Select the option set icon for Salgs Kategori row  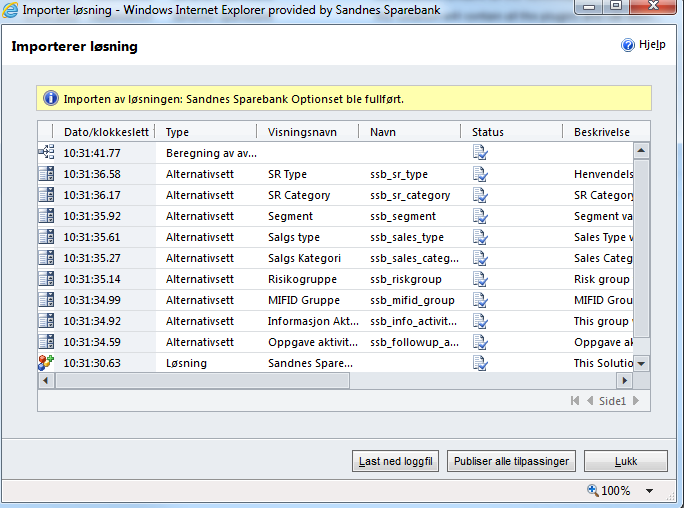point(46,257)
